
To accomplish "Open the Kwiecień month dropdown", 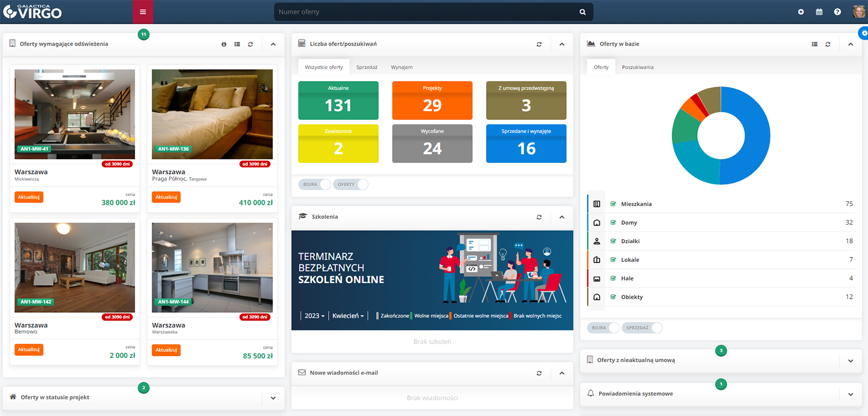I will pos(348,316).
